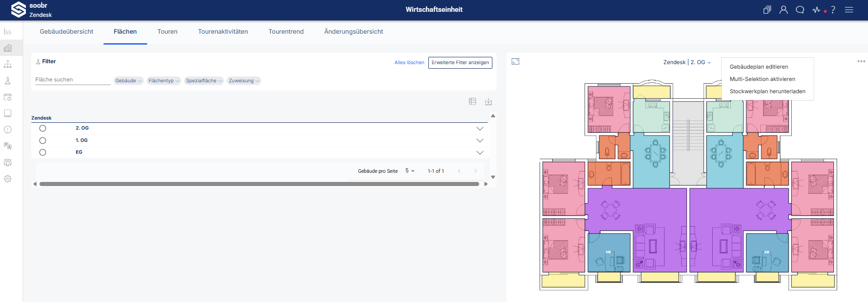Image resolution: width=868 pixels, height=302 pixels.
Task: Expand the EG row chevron
Action: tap(480, 153)
